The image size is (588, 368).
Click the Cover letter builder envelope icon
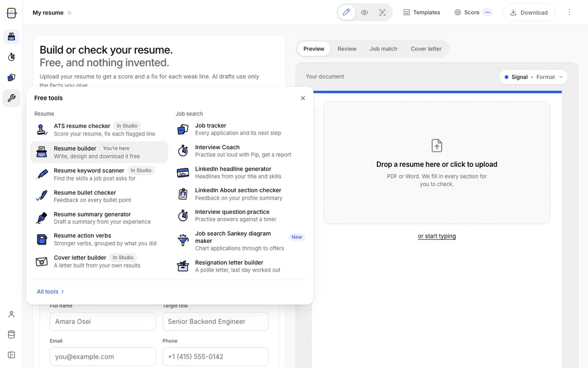(42, 261)
